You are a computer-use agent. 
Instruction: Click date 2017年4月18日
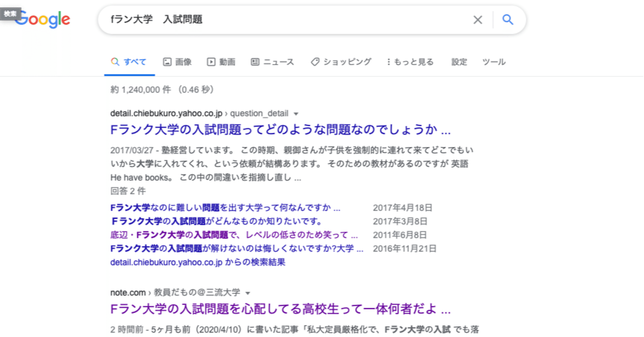click(403, 208)
